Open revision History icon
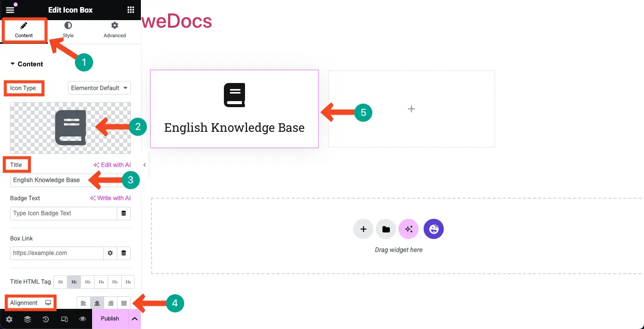Viewport: 644px width, 329px height. 46,319
